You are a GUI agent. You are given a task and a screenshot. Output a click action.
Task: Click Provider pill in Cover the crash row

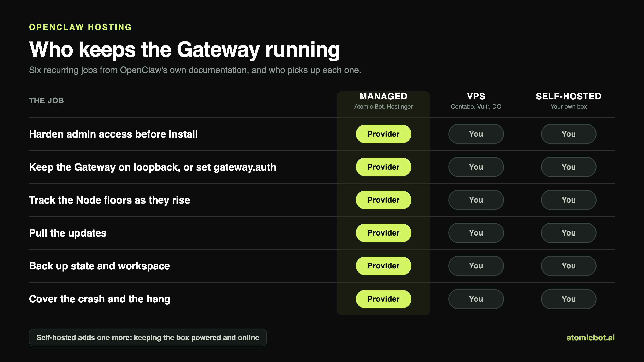click(384, 299)
